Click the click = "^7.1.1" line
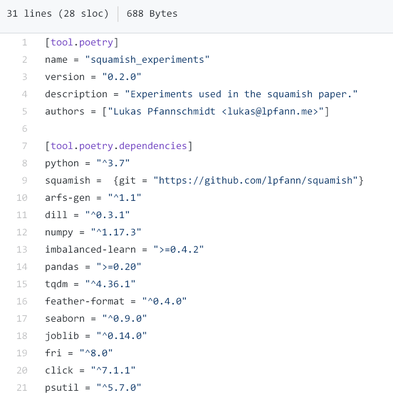Viewport: 393px width, 400px height. (90, 370)
